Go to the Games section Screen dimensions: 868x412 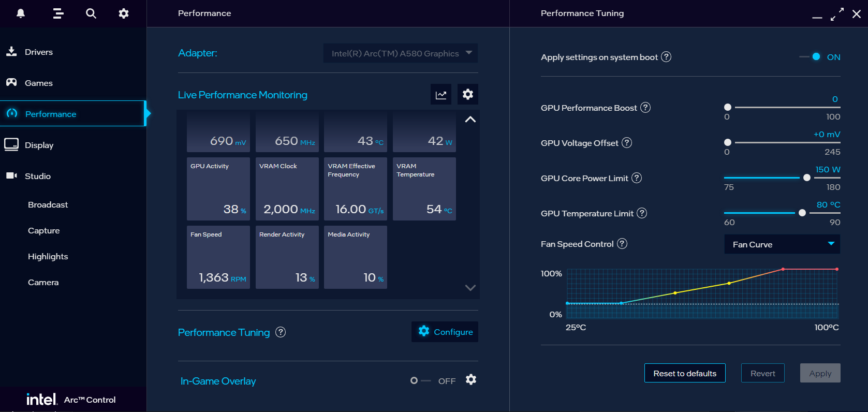tap(39, 83)
